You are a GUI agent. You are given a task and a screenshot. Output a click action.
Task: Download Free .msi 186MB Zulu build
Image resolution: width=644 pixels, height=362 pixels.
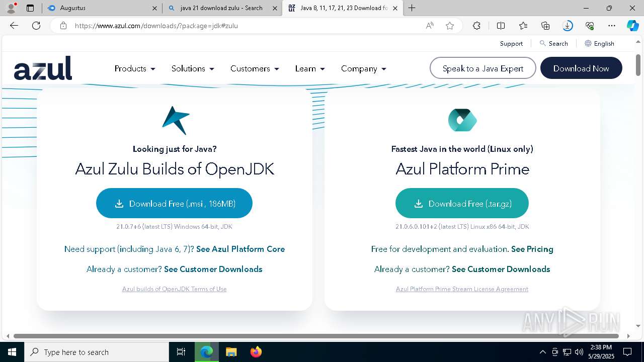[174, 203]
